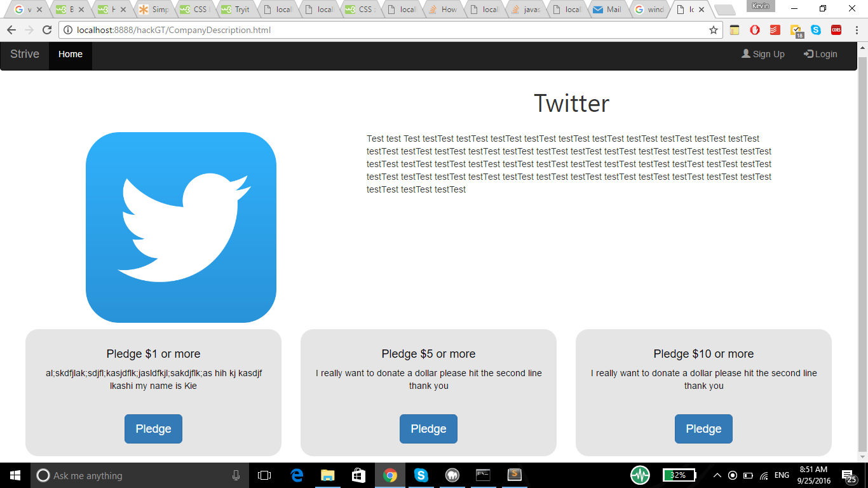Switch the ENG input language indicator
Screen dimensions: 868x488
point(782,475)
